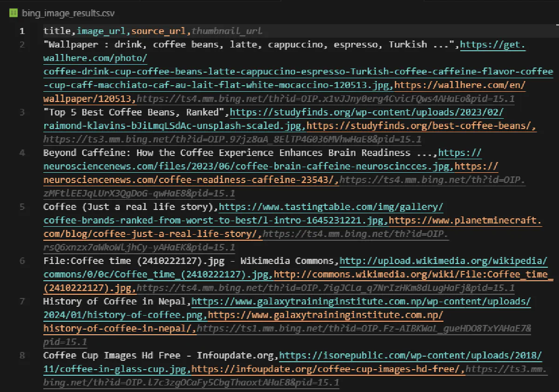
Task: Open the neurosciencenews coffee-readiness-caffeine source link
Action: pyautogui.click(x=191, y=180)
